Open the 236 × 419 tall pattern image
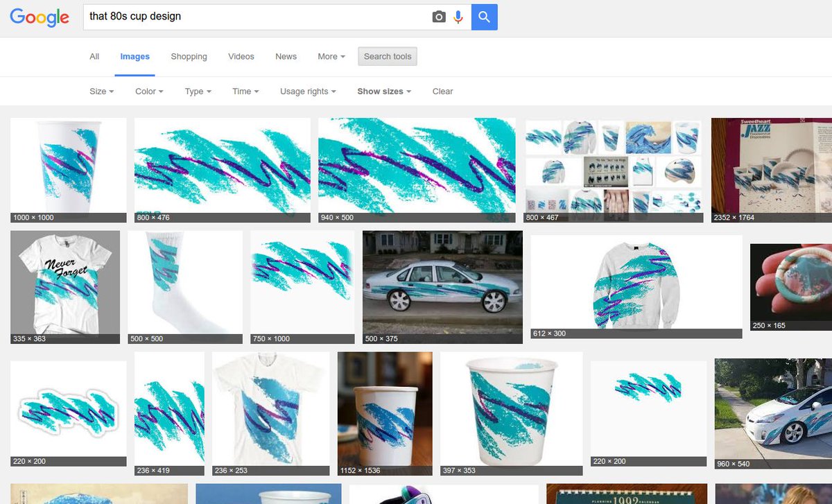The image size is (832, 504). point(169,414)
